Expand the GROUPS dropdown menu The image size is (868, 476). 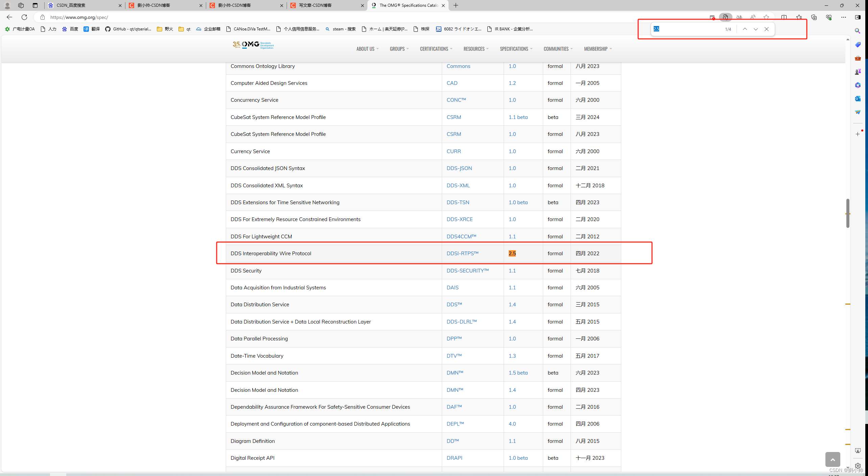point(399,49)
